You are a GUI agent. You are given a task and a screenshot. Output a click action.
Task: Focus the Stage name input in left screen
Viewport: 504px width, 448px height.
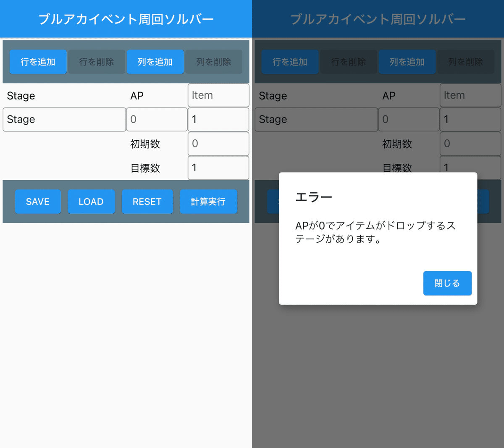click(x=64, y=119)
